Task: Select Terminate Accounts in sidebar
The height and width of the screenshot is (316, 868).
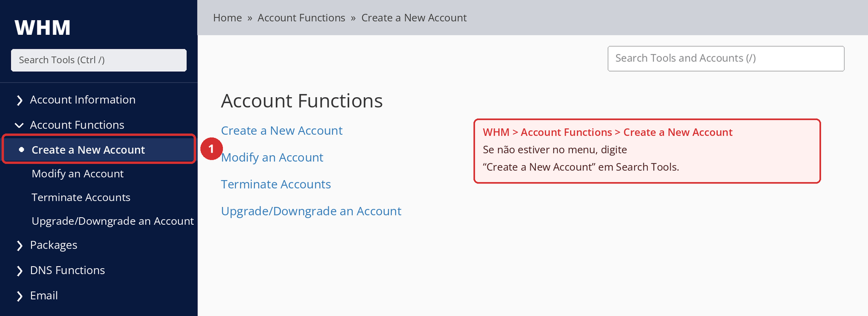Action: click(x=81, y=198)
